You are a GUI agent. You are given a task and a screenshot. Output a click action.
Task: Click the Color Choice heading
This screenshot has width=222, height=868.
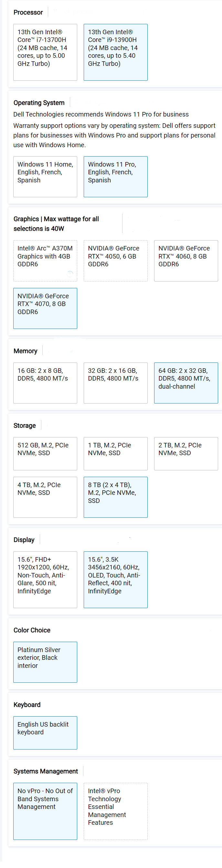pyautogui.click(x=32, y=630)
